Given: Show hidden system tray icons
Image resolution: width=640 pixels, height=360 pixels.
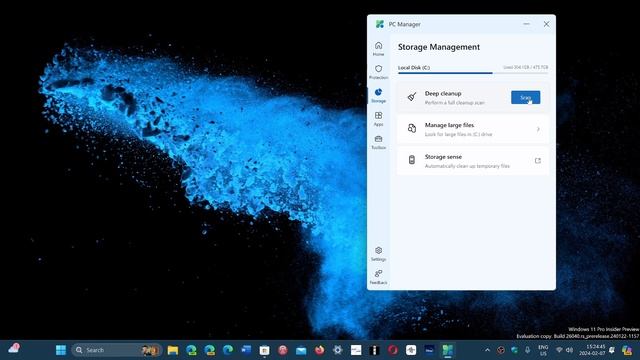Looking at the screenshot, I should (x=487, y=350).
